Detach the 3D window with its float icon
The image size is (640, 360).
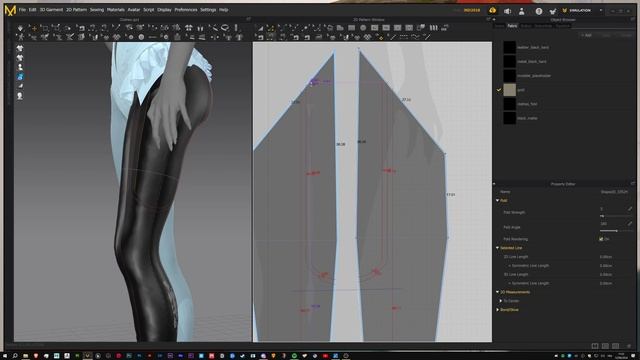248,19
